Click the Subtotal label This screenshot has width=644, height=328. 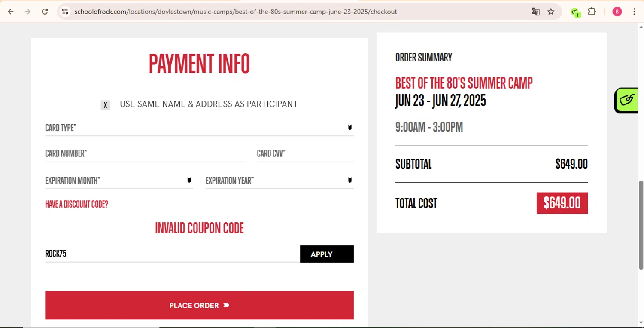413,164
